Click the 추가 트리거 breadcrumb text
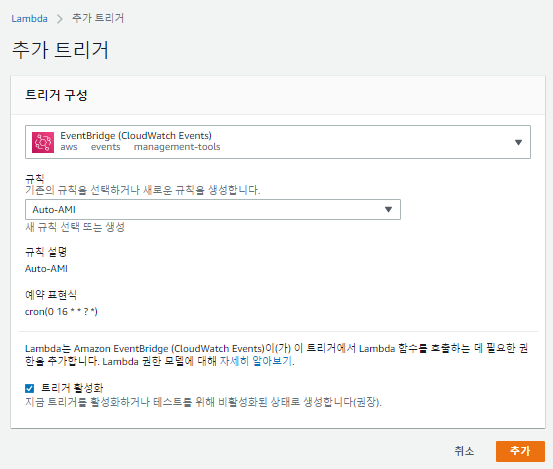 98,18
